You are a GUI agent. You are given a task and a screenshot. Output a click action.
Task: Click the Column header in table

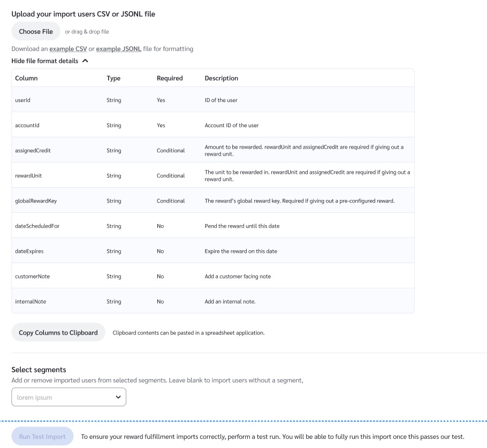pos(26,78)
